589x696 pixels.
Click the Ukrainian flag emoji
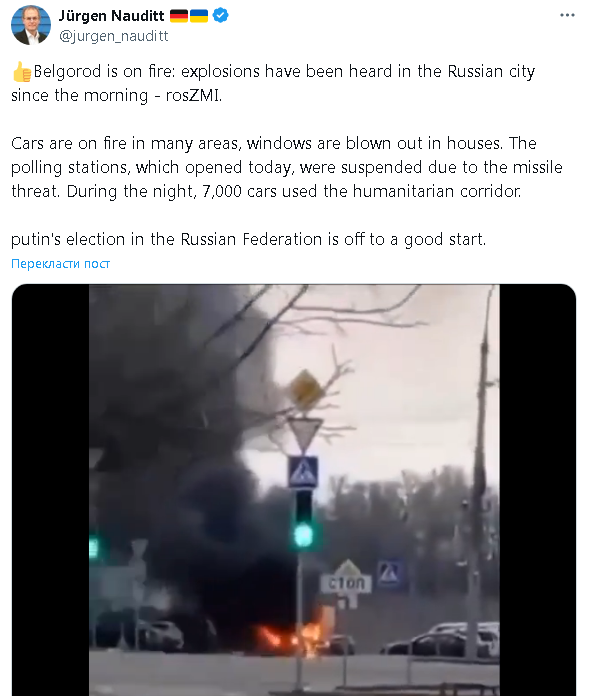(x=199, y=16)
